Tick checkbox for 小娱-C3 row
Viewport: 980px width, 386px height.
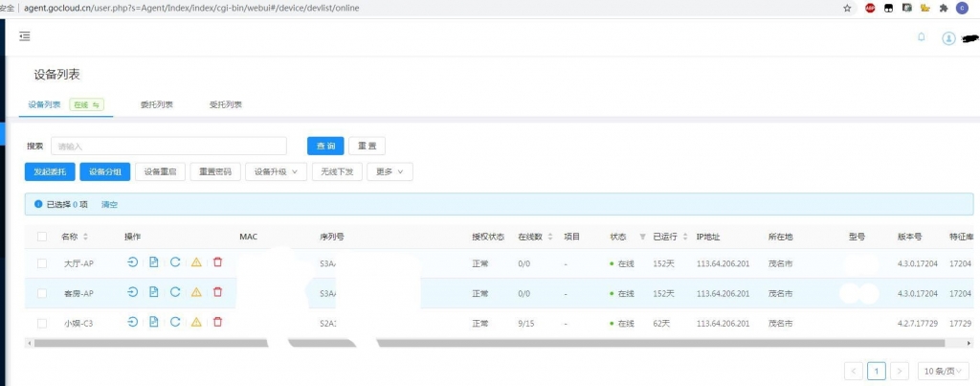pos(42,323)
